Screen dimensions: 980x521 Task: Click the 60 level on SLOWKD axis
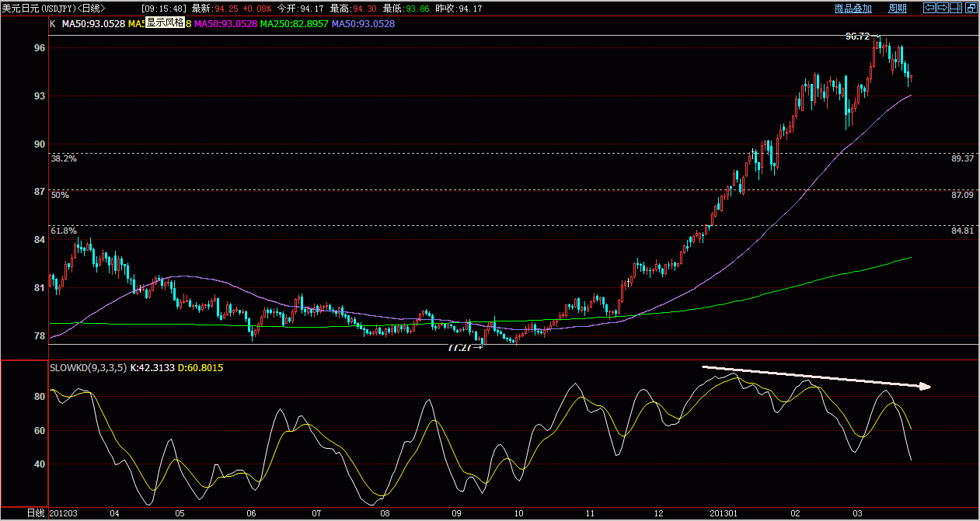pos(40,431)
